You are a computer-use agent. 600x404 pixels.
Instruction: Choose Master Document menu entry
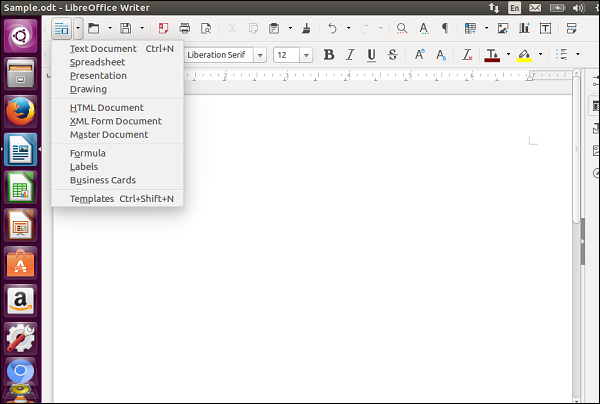[117, 135]
